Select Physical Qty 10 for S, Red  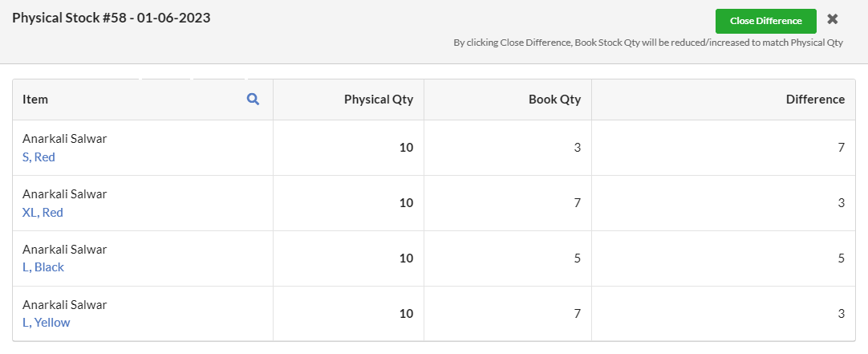click(x=406, y=148)
